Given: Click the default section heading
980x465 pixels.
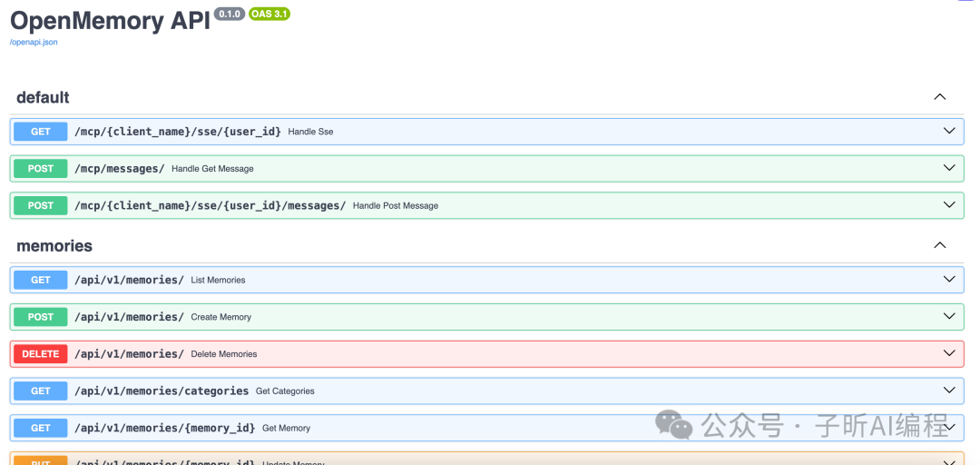Looking at the screenshot, I should [43, 97].
